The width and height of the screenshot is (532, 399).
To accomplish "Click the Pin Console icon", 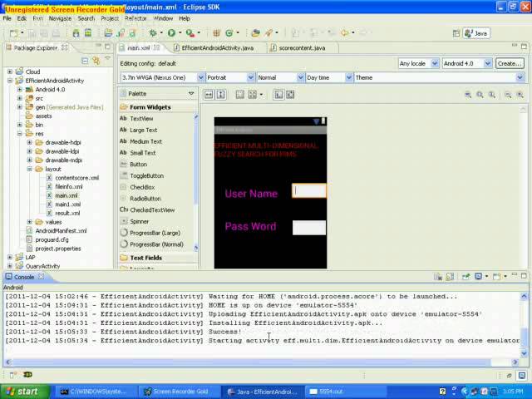I will tap(465, 277).
